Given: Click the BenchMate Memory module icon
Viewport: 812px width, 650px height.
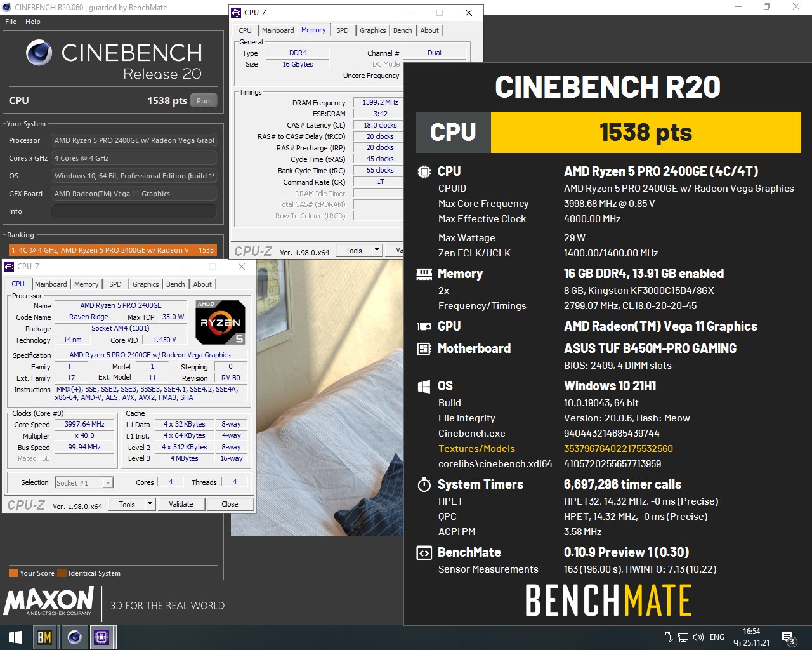Looking at the screenshot, I should coord(424,274).
